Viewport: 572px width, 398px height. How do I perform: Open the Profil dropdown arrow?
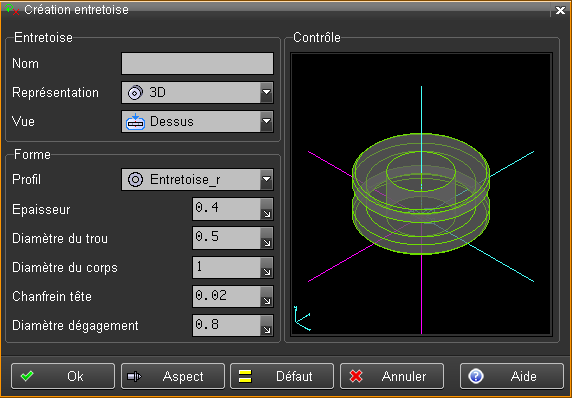[x=267, y=179]
